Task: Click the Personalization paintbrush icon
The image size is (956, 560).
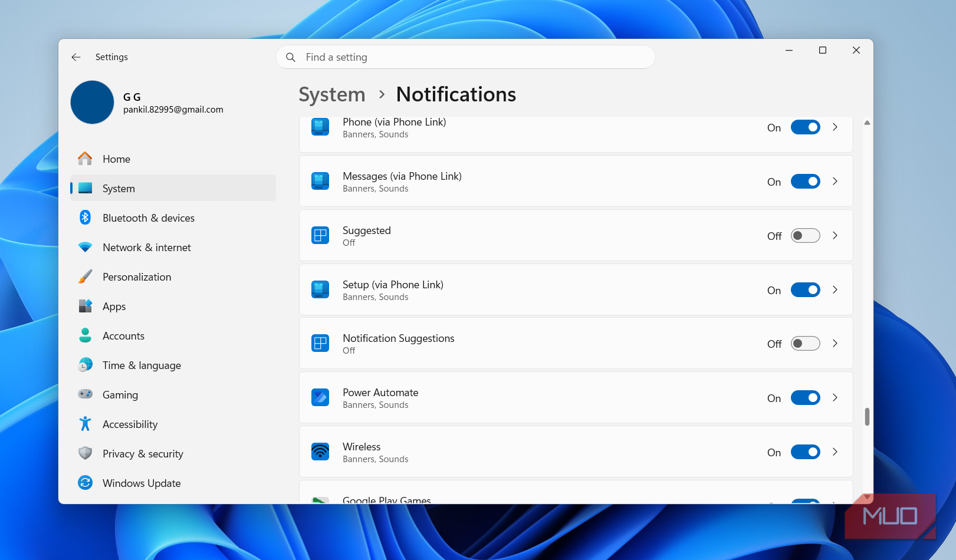Action: coord(86,276)
